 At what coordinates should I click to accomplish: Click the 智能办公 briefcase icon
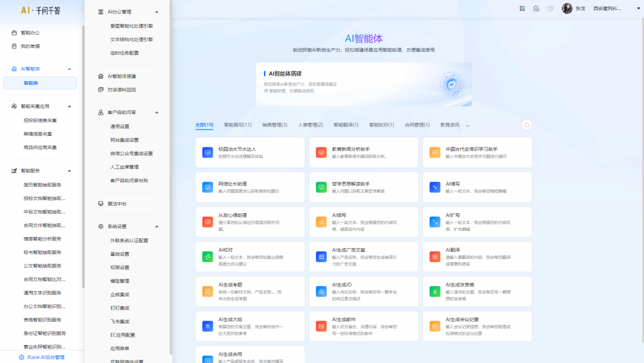tap(14, 32)
